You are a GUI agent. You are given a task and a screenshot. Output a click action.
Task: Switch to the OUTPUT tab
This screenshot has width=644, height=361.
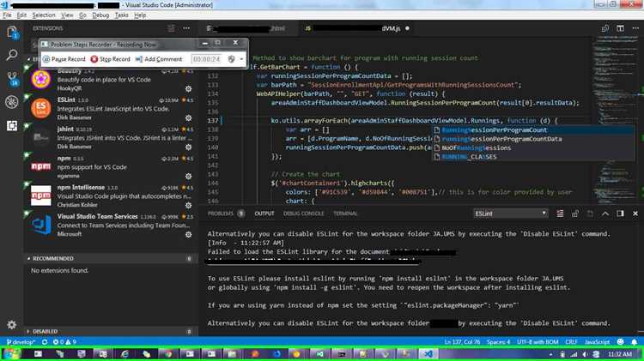264,214
